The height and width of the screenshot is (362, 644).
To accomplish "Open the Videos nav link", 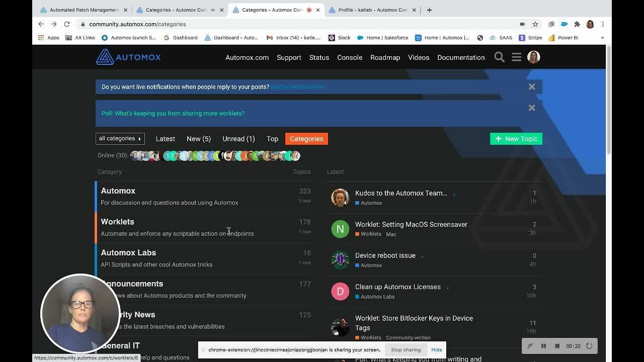I will (419, 57).
